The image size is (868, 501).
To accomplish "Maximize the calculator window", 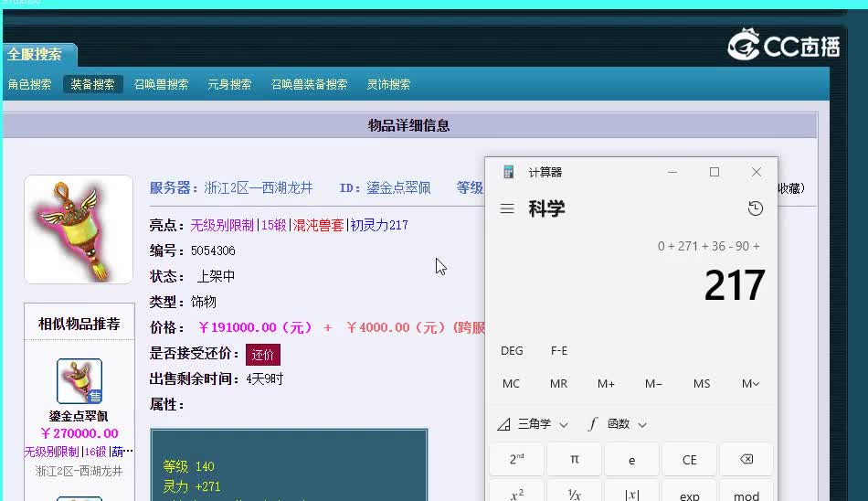I will [x=715, y=173].
